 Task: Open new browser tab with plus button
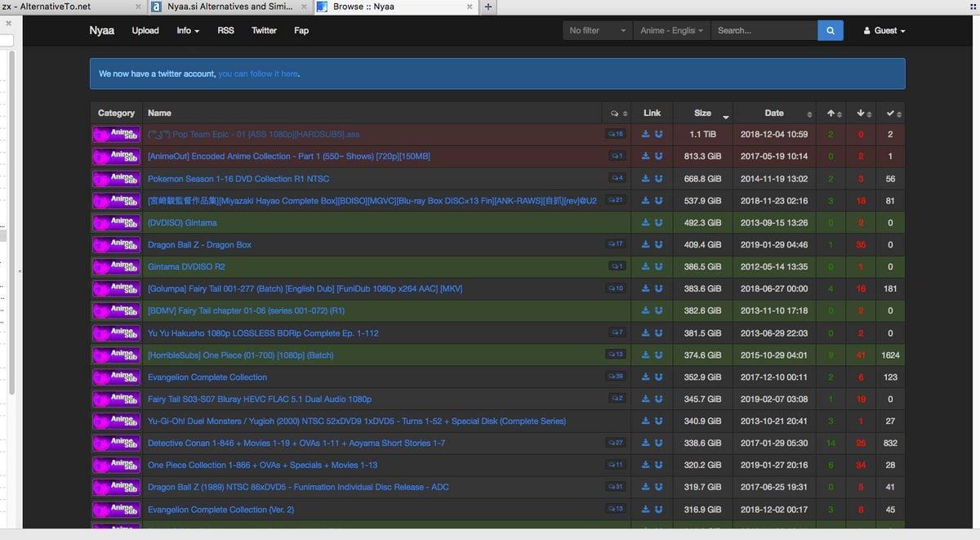[x=488, y=7]
